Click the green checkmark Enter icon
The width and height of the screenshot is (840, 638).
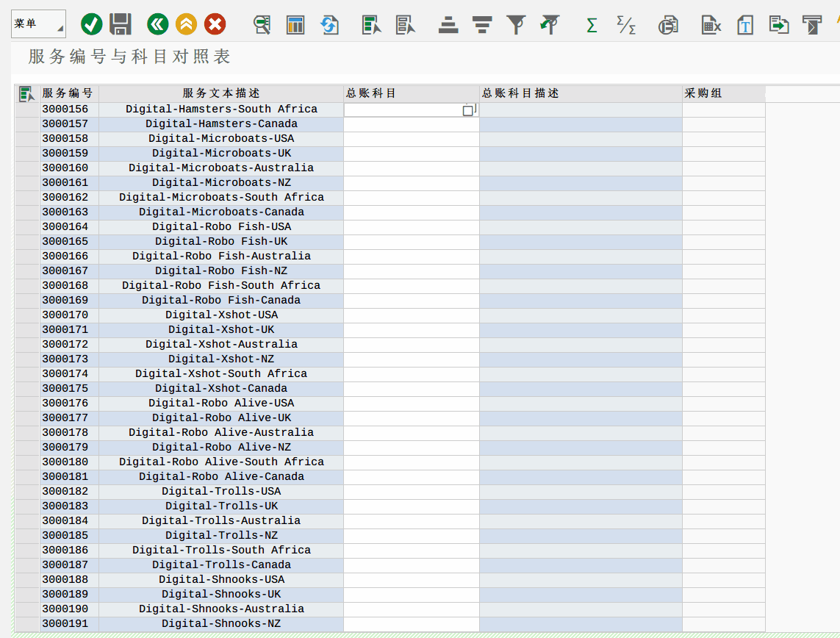pos(92,25)
